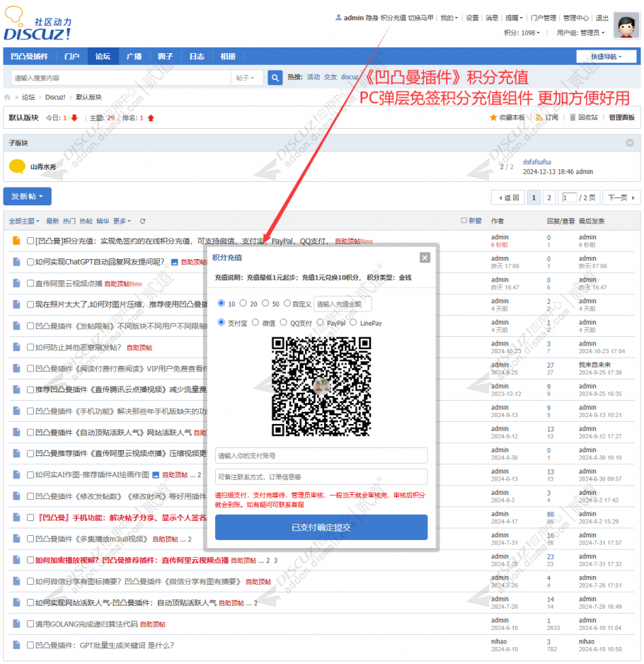Image resolution: width=644 pixels, height=664 pixels.
Task: Open the 门户 nav tab
Action: click(71, 57)
